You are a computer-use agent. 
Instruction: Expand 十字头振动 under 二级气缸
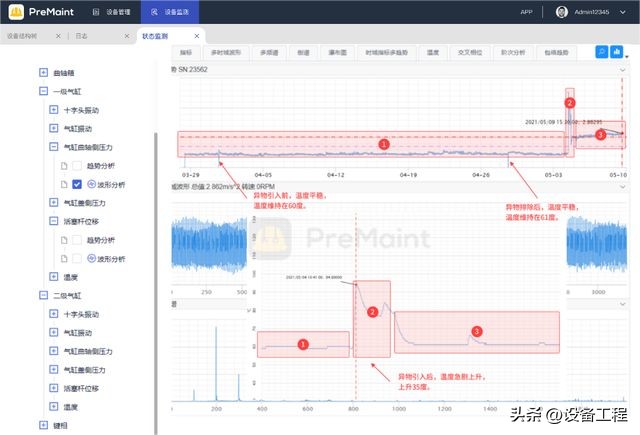(53, 314)
